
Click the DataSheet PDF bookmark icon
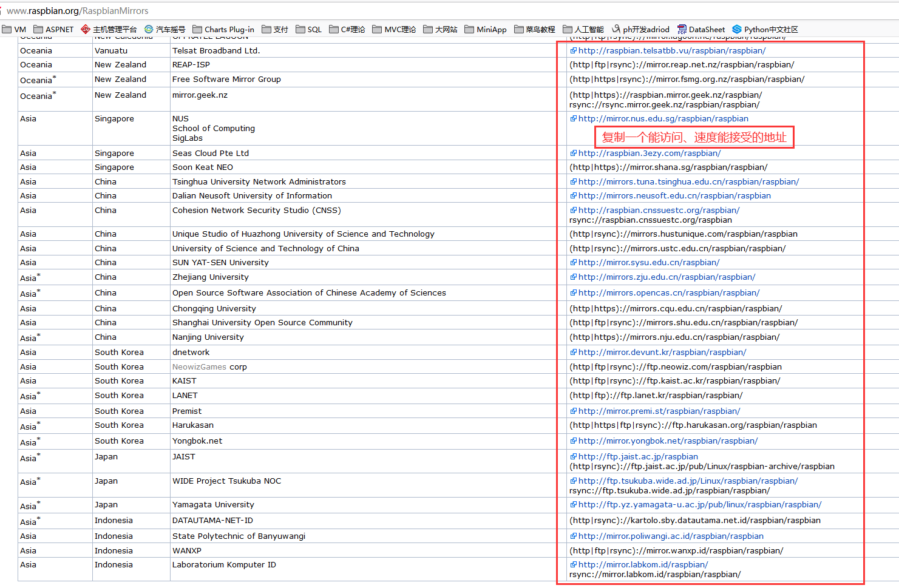[x=682, y=29]
